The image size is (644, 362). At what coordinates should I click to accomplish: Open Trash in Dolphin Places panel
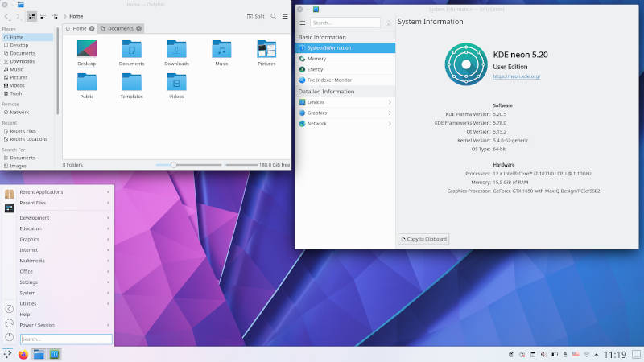point(27,93)
